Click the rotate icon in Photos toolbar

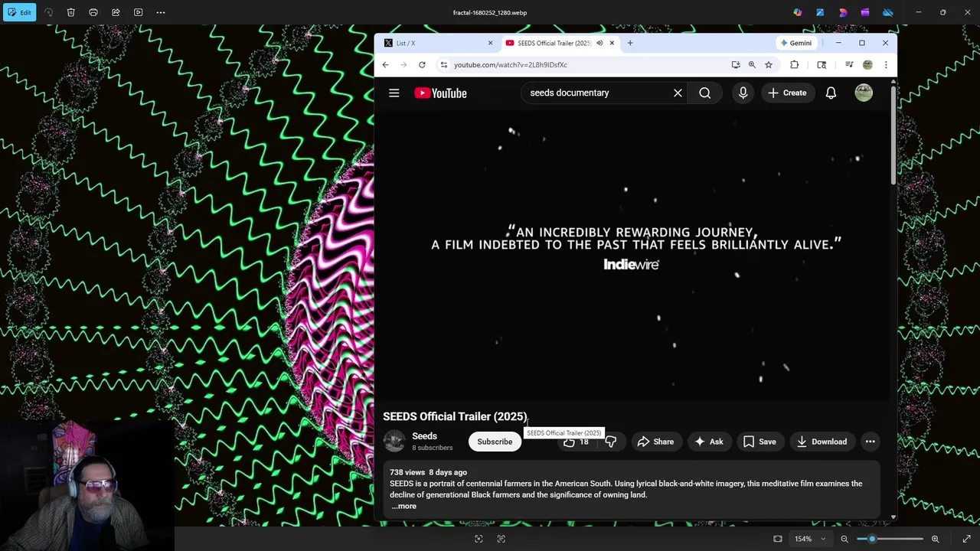pos(48,12)
